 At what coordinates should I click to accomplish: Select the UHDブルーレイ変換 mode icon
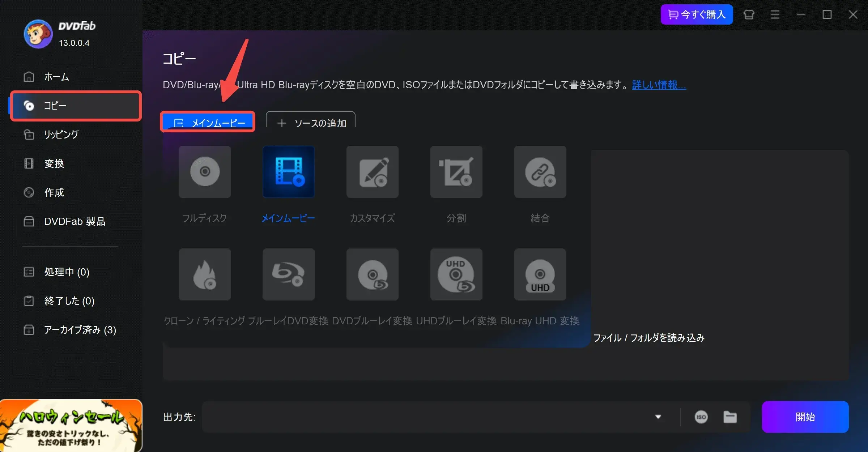pos(456,274)
